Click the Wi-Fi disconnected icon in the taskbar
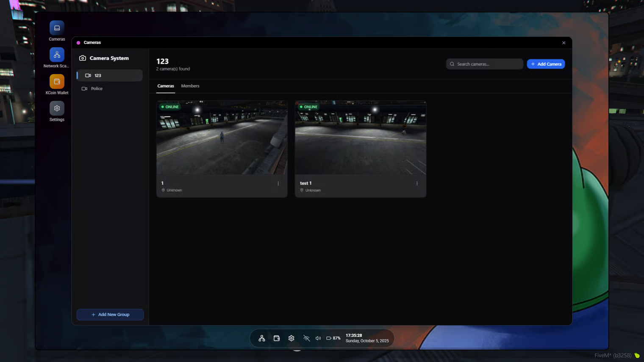The image size is (644, 362). [x=306, y=338]
